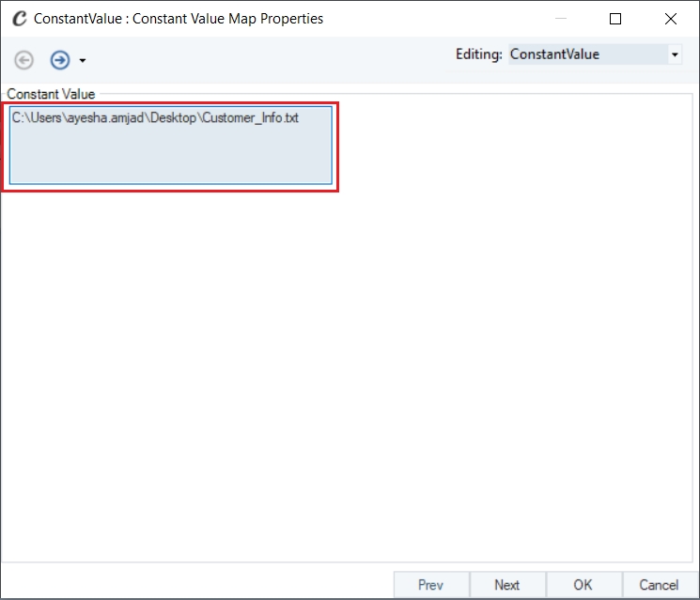
Task: Click the blank panel area below text box
Action: [x=349, y=375]
